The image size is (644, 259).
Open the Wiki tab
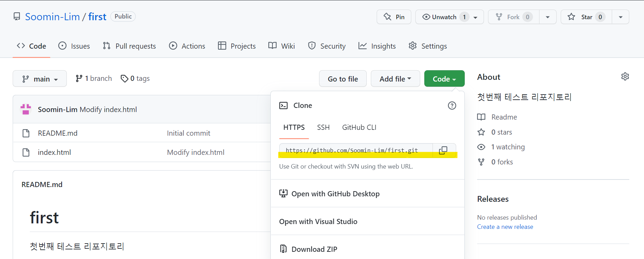(x=281, y=46)
